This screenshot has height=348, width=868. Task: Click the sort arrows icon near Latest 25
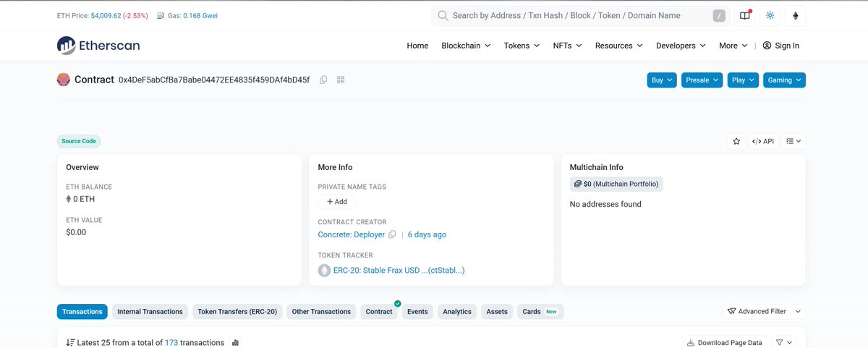[x=70, y=343]
